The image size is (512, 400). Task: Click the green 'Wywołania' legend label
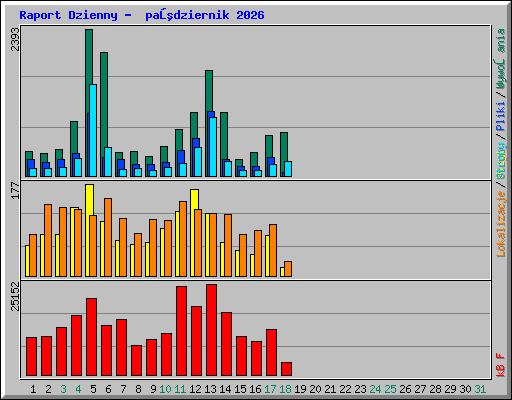[501, 58]
